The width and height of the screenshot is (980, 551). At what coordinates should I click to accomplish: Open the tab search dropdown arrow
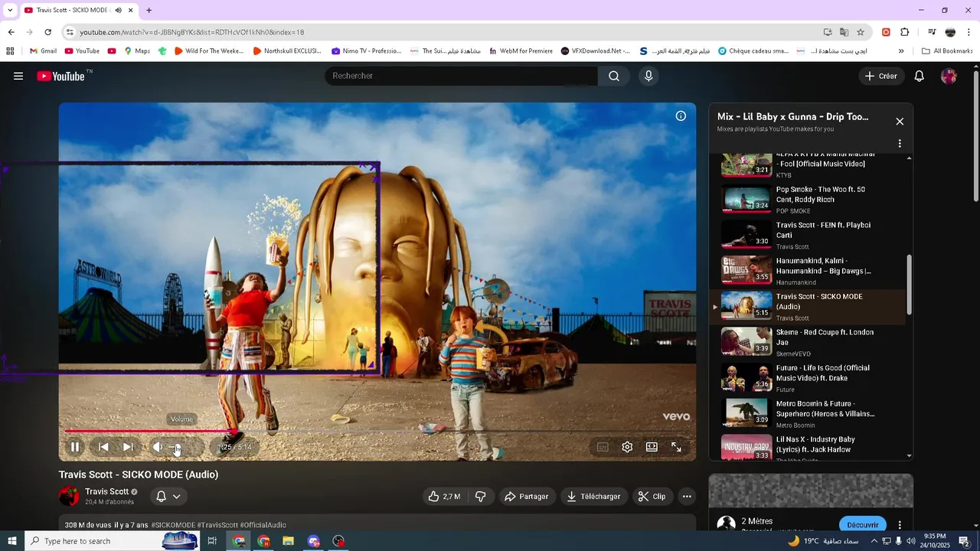coord(9,10)
